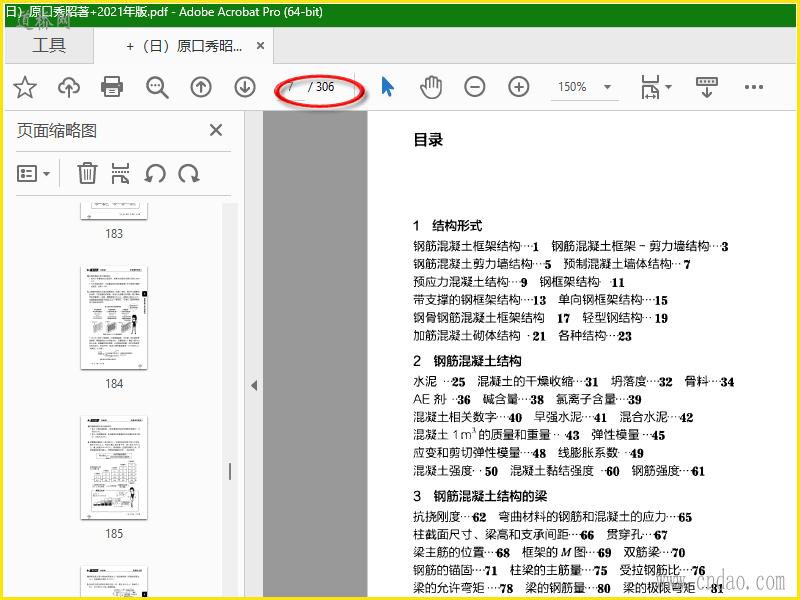Click the entry 弹性模量···45
800x600 pixels.
tap(628, 435)
